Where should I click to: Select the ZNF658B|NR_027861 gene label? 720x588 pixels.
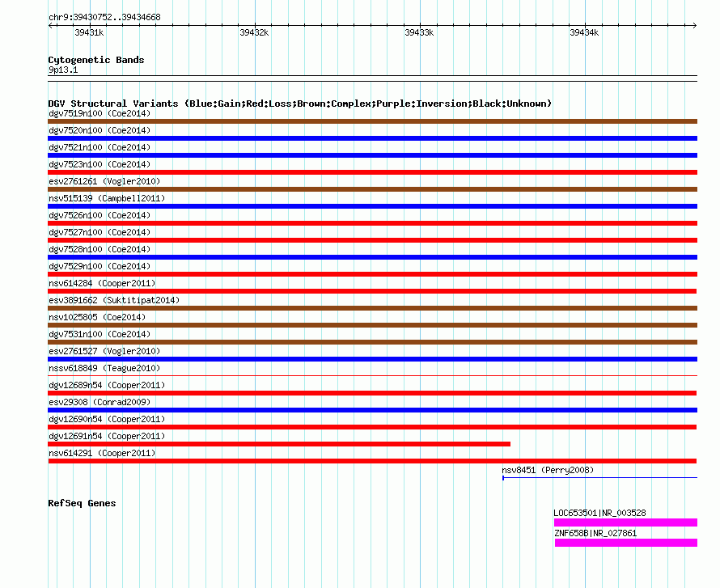pyautogui.click(x=595, y=533)
